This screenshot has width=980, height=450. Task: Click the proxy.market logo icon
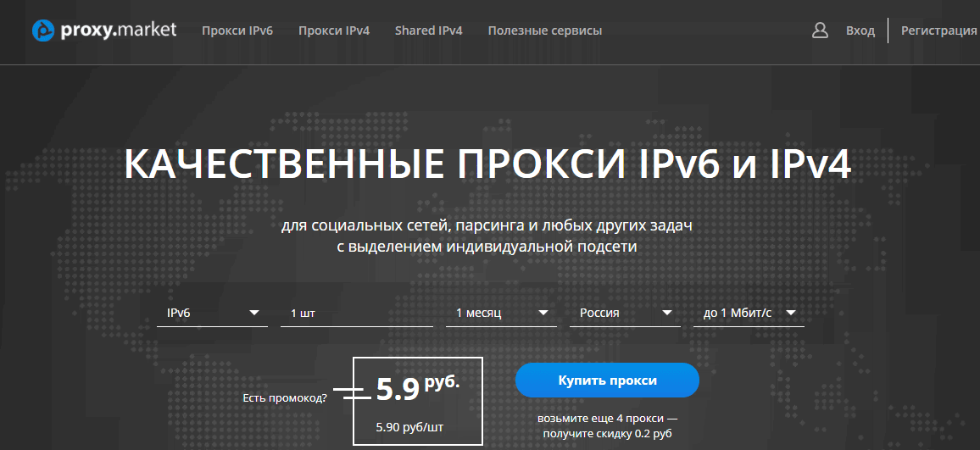click(43, 30)
